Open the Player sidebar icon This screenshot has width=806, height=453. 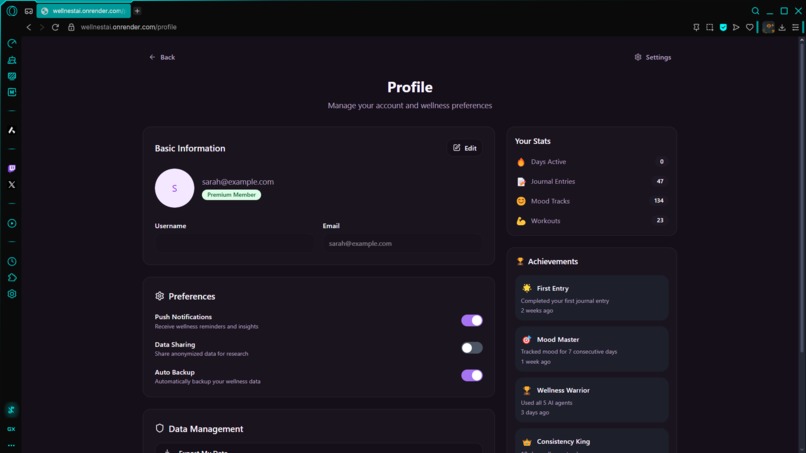12,224
